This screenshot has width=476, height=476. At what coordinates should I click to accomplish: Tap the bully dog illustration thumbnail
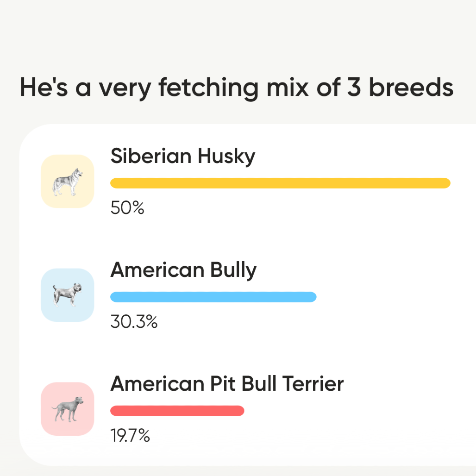(68, 295)
